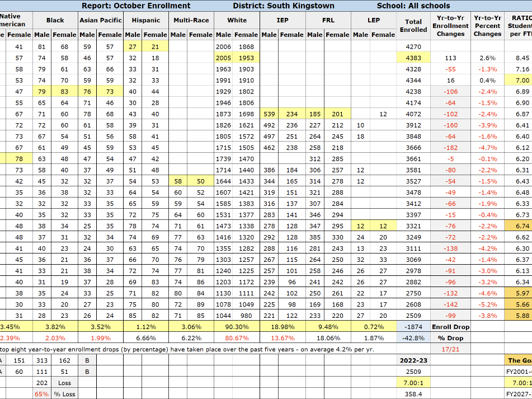Select total enrolled cell 2608
Image resolution: width=532 pixels, height=399 pixels.
point(413,304)
